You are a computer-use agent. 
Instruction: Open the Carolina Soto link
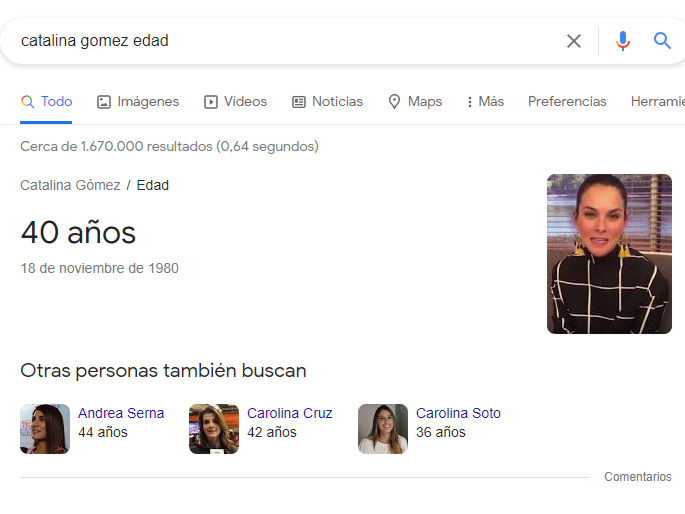458,413
